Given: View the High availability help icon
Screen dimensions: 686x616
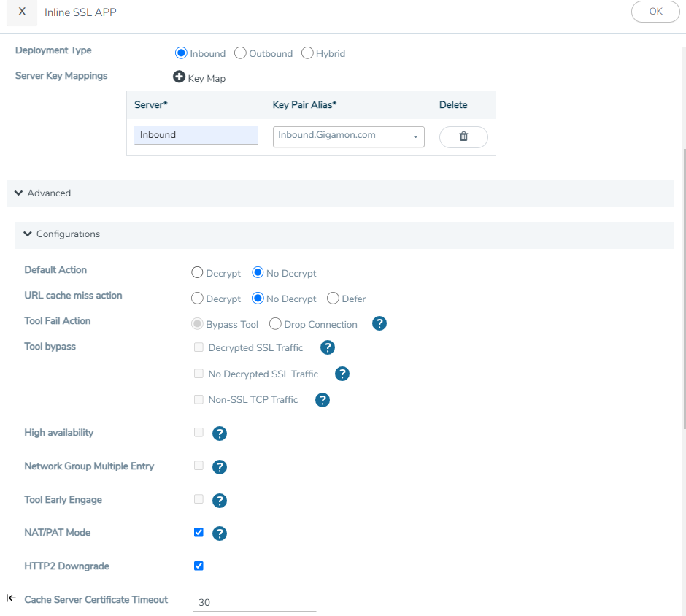Looking at the screenshot, I should click(220, 433).
